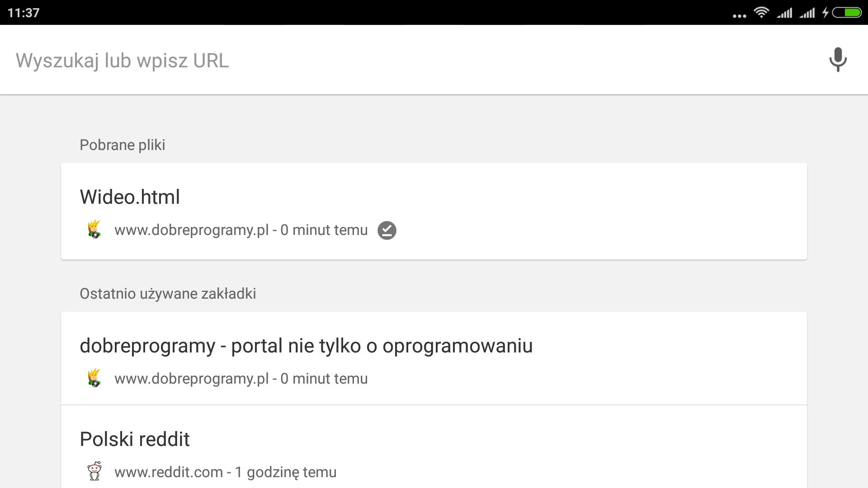Tap the dobreprogramy favicon beside Wideo.html
Screen dimensions: 868x488
pos(94,230)
